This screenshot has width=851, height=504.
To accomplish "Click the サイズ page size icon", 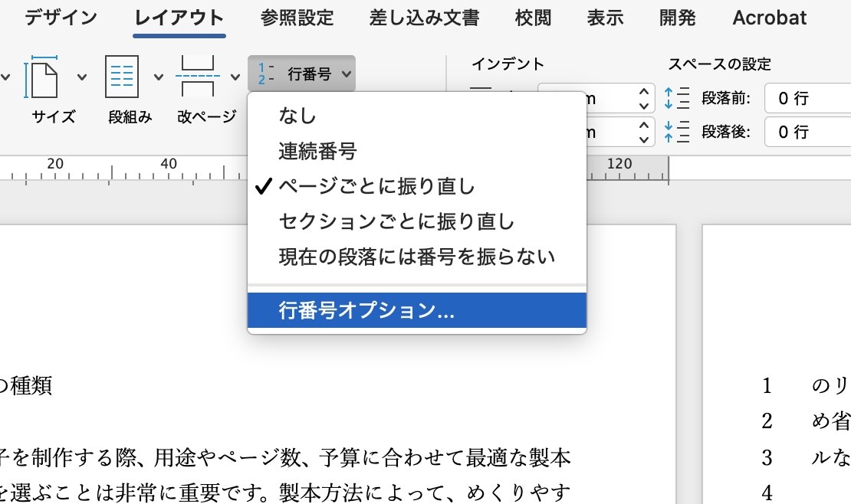I will pyautogui.click(x=42, y=77).
